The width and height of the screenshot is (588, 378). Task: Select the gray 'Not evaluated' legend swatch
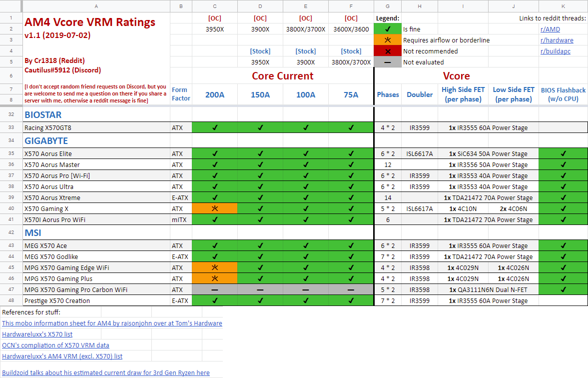387,62
